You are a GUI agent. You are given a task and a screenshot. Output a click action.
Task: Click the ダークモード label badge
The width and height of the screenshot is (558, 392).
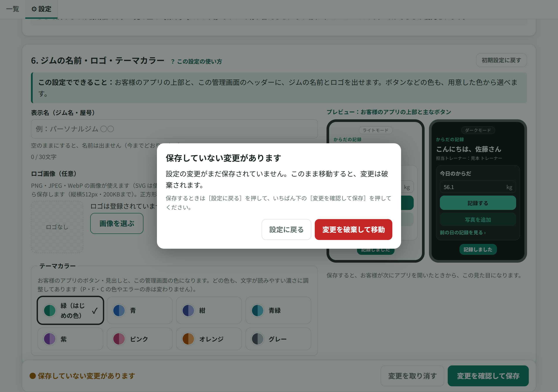[x=478, y=130]
